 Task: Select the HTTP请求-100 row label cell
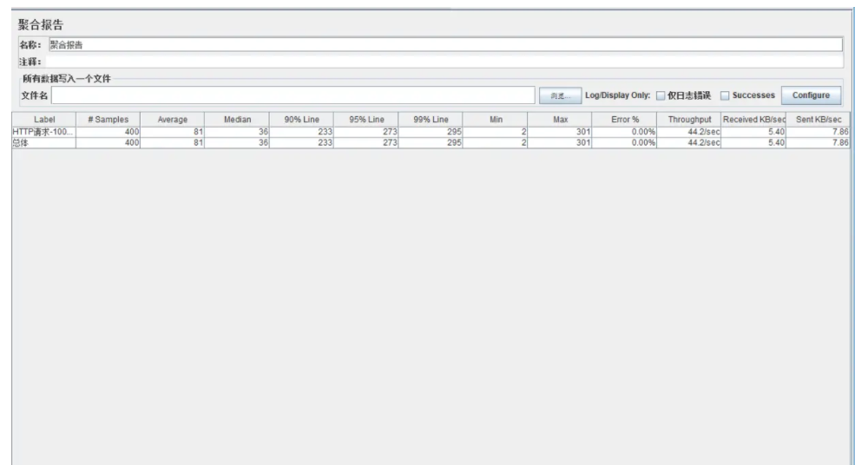(x=43, y=132)
